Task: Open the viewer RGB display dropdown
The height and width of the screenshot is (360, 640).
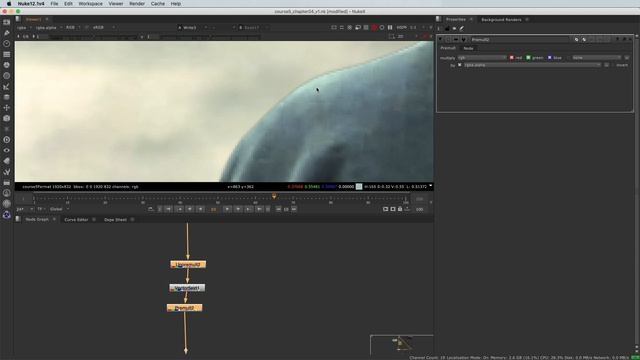Action: tap(73, 27)
